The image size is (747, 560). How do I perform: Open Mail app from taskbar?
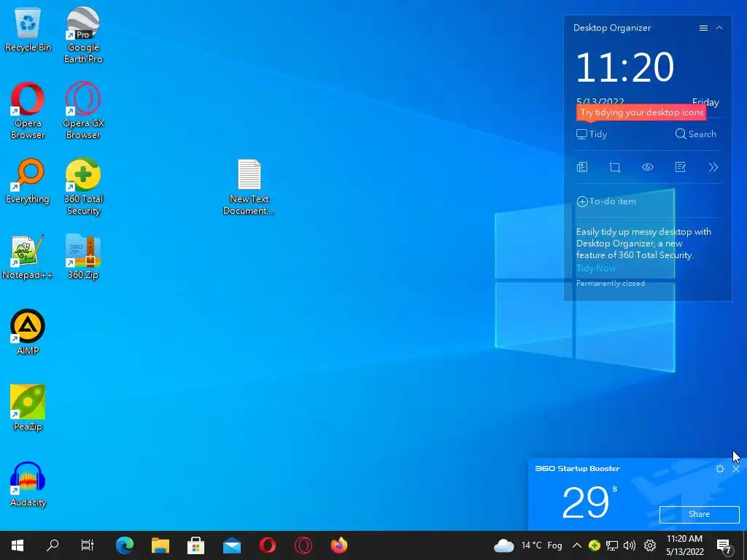(232, 545)
